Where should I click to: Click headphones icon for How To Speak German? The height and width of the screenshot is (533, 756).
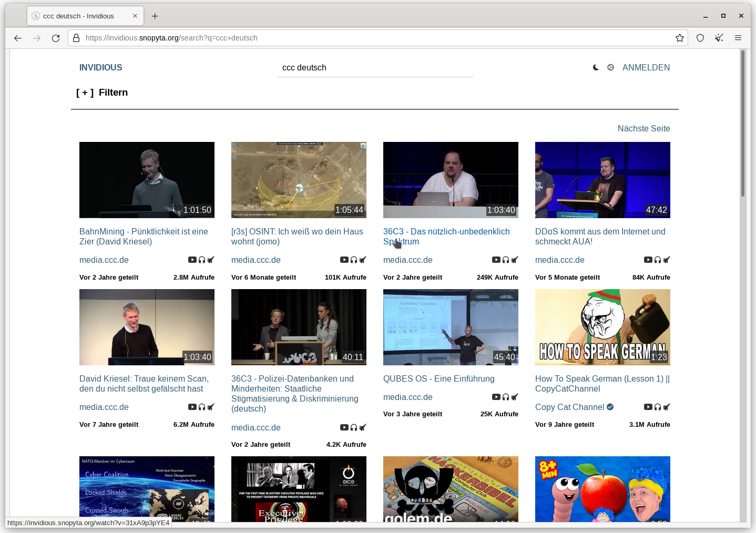pyautogui.click(x=658, y=407)
